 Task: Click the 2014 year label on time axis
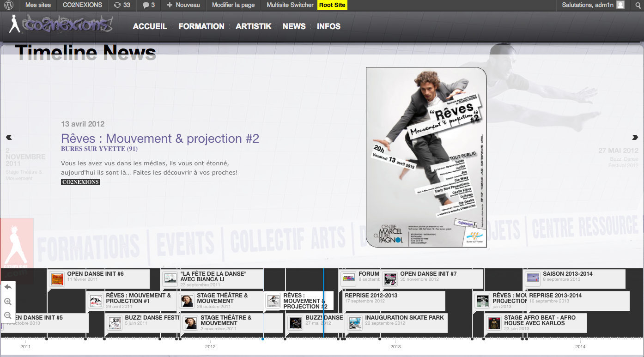pyautogui.click(x=580, y=346)
